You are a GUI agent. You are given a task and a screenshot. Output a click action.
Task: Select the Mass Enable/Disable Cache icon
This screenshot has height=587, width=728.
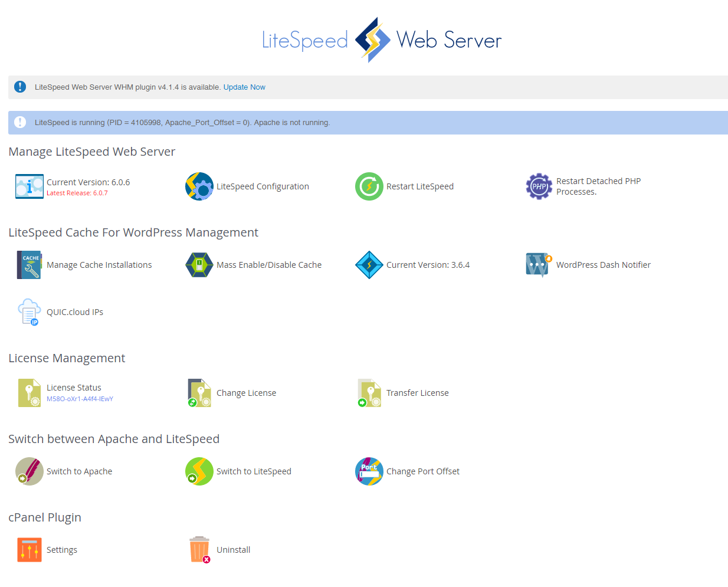click(x=199, y=265)
